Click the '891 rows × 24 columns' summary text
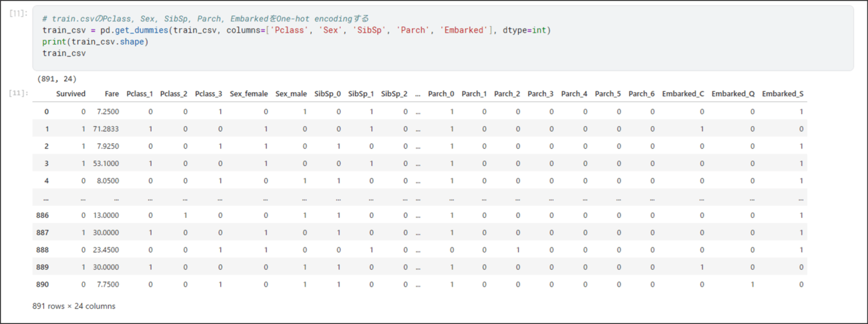 tap(74, 306)
